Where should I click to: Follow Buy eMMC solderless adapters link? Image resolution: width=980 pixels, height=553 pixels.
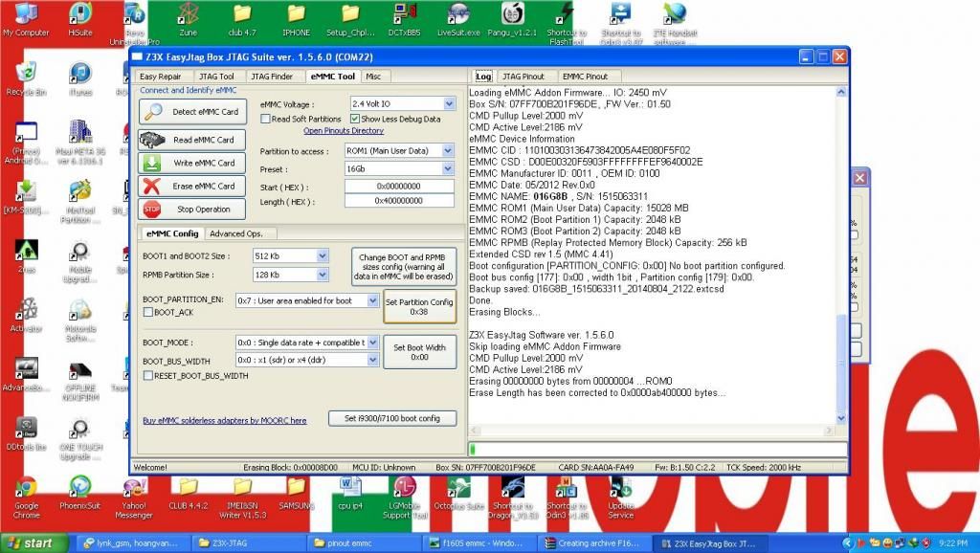[x=225, y=421]
